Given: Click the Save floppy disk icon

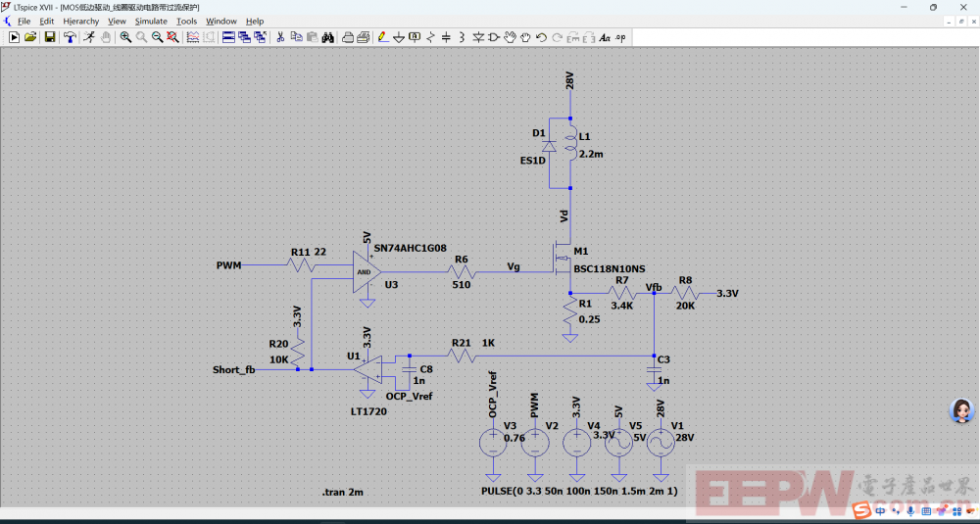Looking at the screenshot, I should point(49,37).
